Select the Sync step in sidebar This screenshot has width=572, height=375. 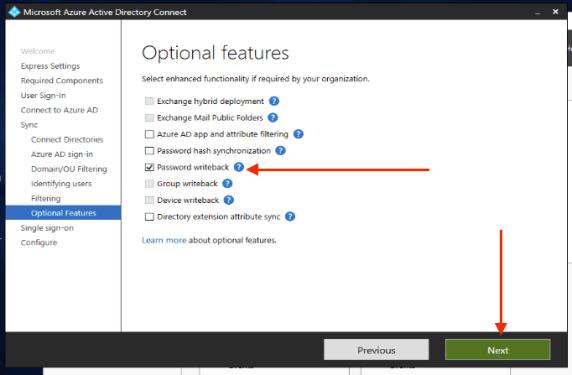(x=29, y=125)
